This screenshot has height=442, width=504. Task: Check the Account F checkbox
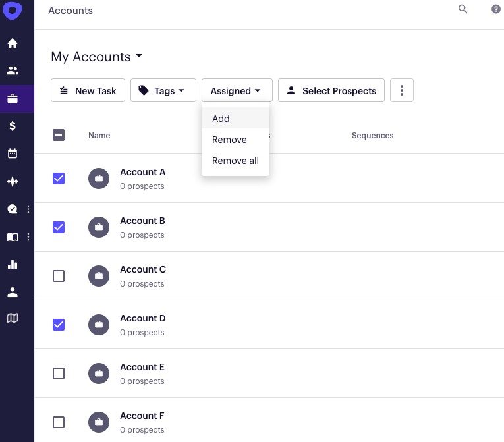point(59,422)
